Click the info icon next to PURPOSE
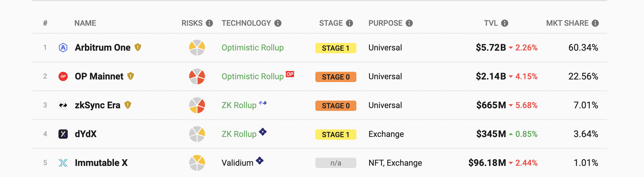The image size is (644, 177). [x=409, y=23]
